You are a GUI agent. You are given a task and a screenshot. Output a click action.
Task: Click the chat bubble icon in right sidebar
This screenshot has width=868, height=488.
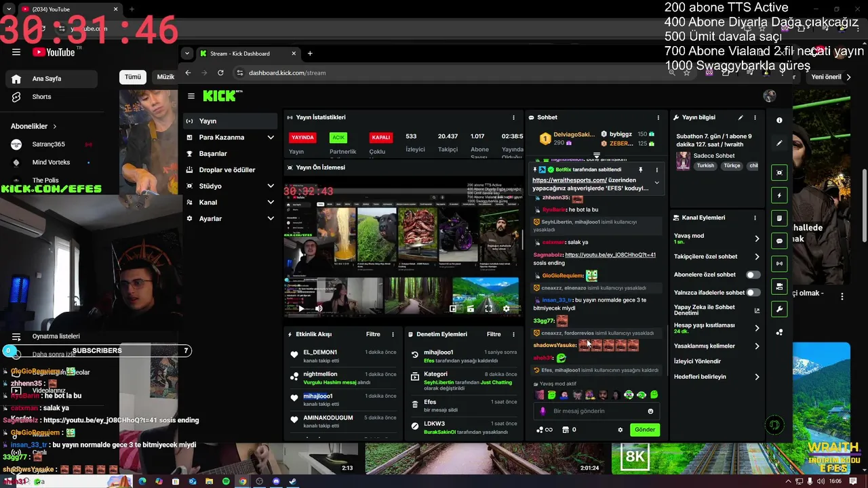779,241
